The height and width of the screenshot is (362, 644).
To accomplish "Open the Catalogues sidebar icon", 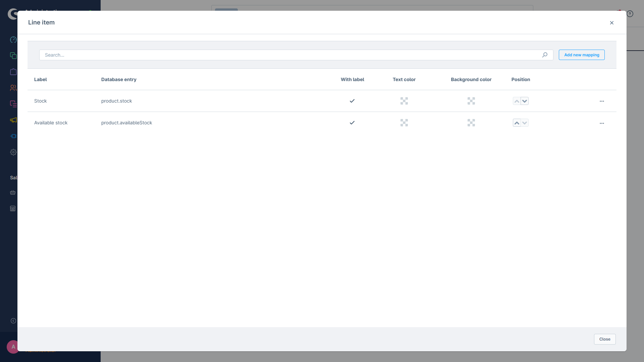I will (13, 56).
